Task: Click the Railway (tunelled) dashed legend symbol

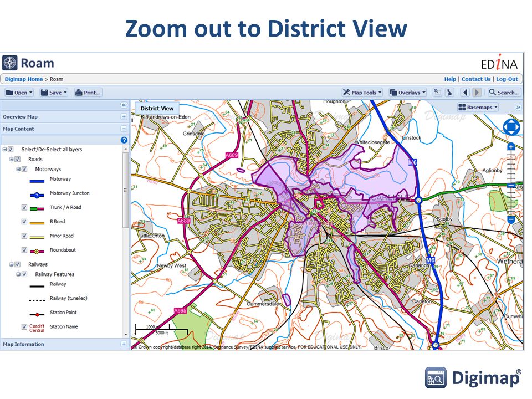Action: coord(37,300)
